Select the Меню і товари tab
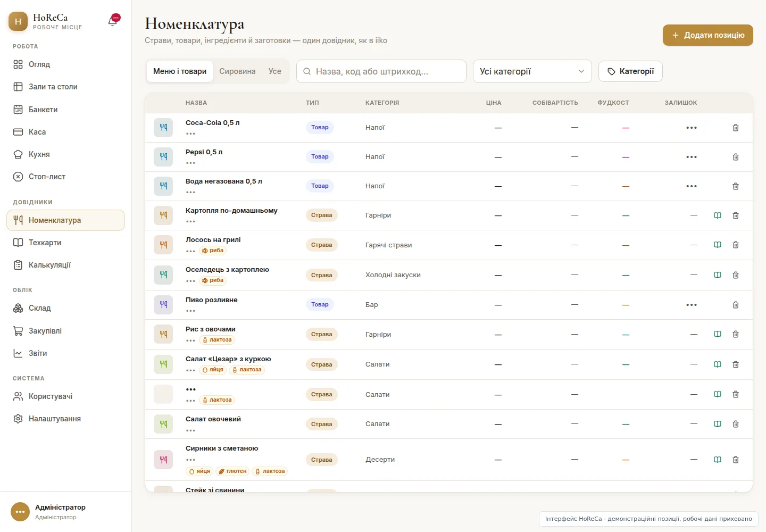766x532 pixels. click(x=180, y=71)
